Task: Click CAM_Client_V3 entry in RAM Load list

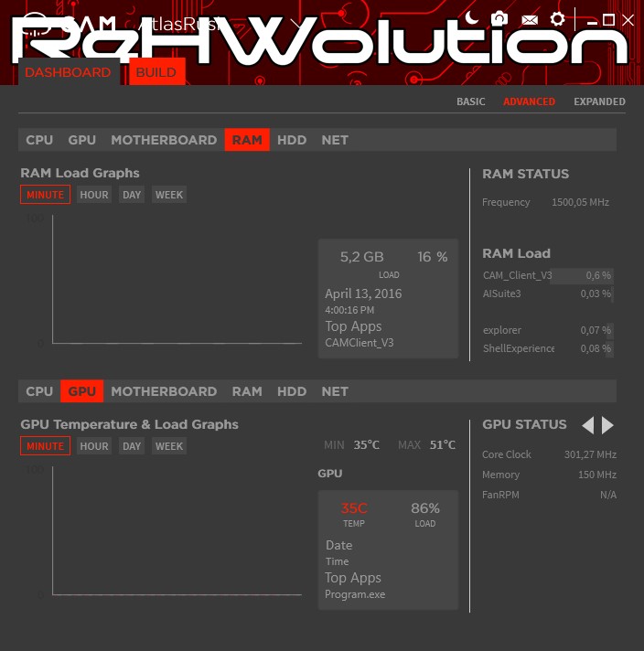Action: [x=518, y=275]
